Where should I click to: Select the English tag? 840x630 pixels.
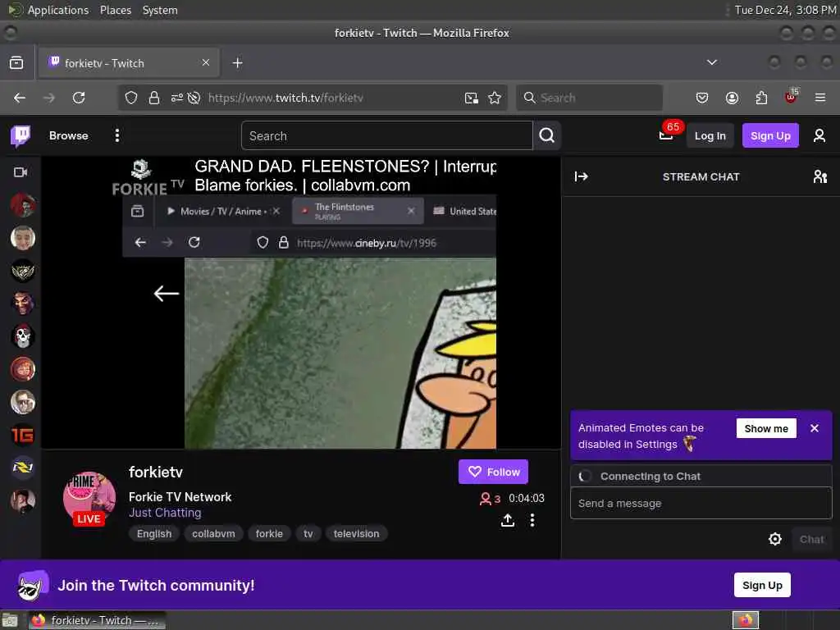coord(154,533)
